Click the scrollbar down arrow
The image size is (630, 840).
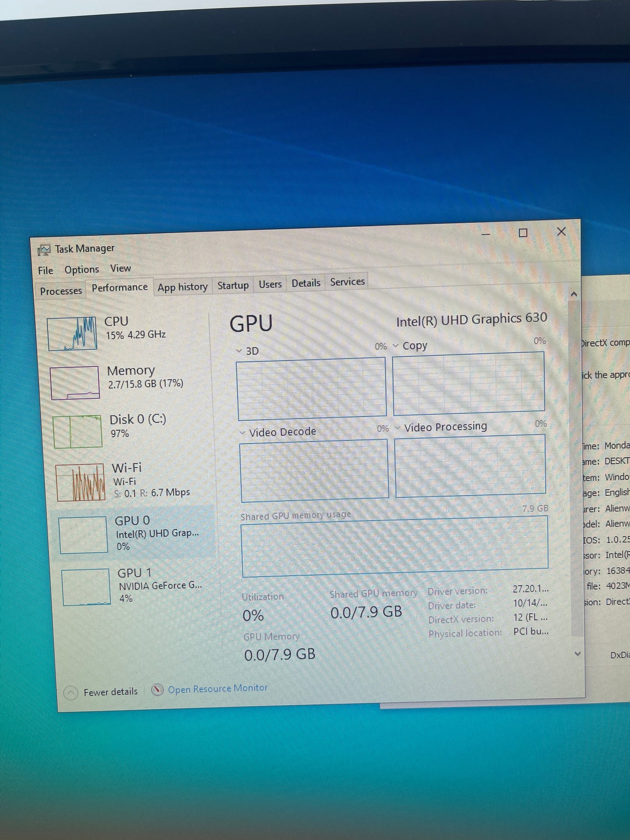[x=577, y=653]
